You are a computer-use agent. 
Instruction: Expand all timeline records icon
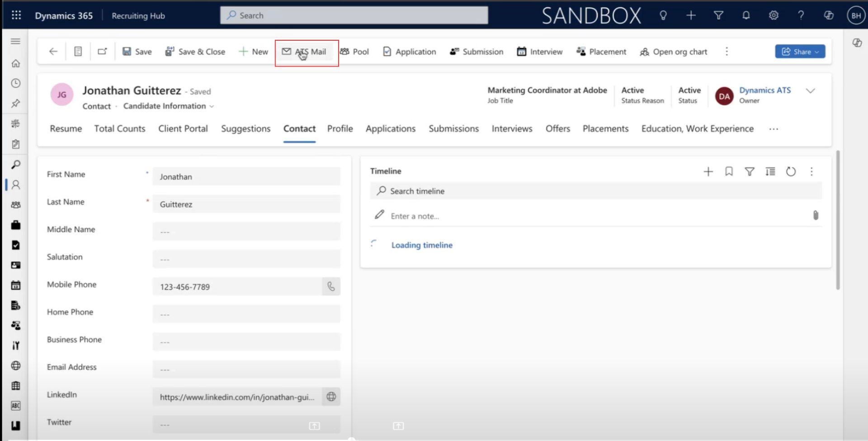click(770, 171)
